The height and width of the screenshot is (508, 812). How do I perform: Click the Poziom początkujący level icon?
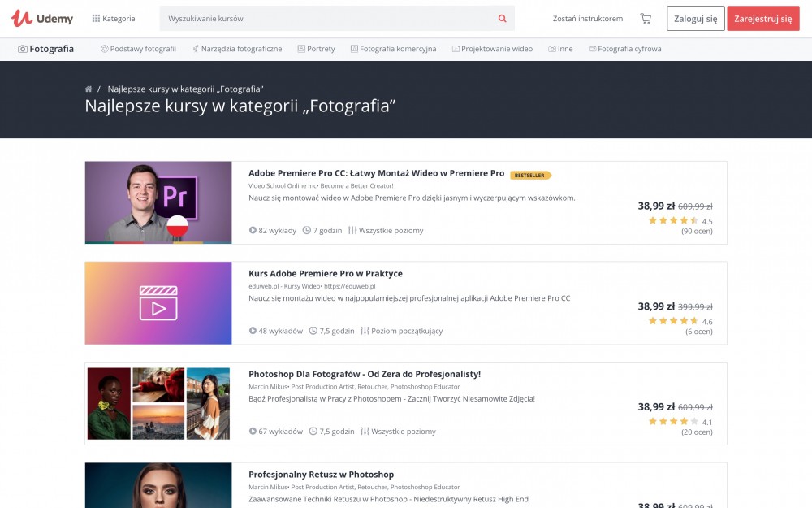point(365,331)
